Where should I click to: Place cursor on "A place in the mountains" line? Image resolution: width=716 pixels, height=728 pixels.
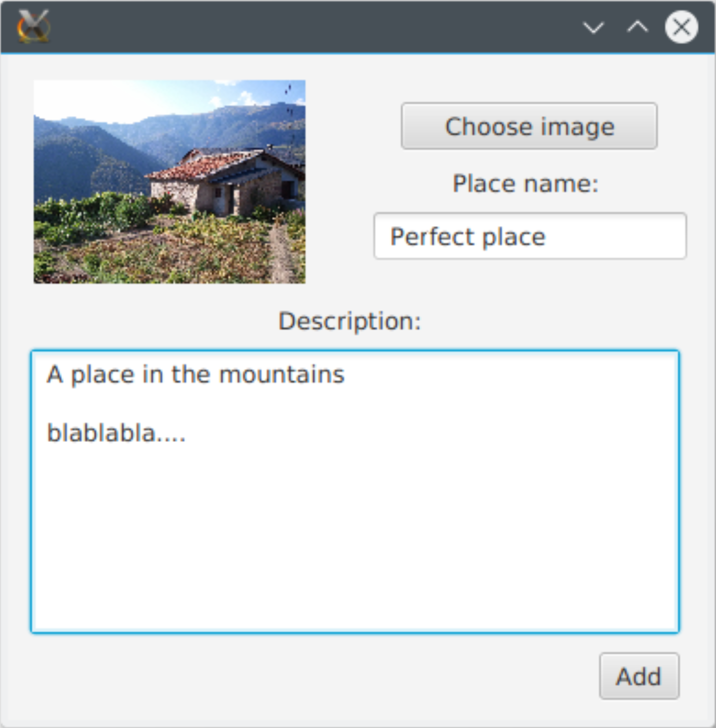point(195,374)
